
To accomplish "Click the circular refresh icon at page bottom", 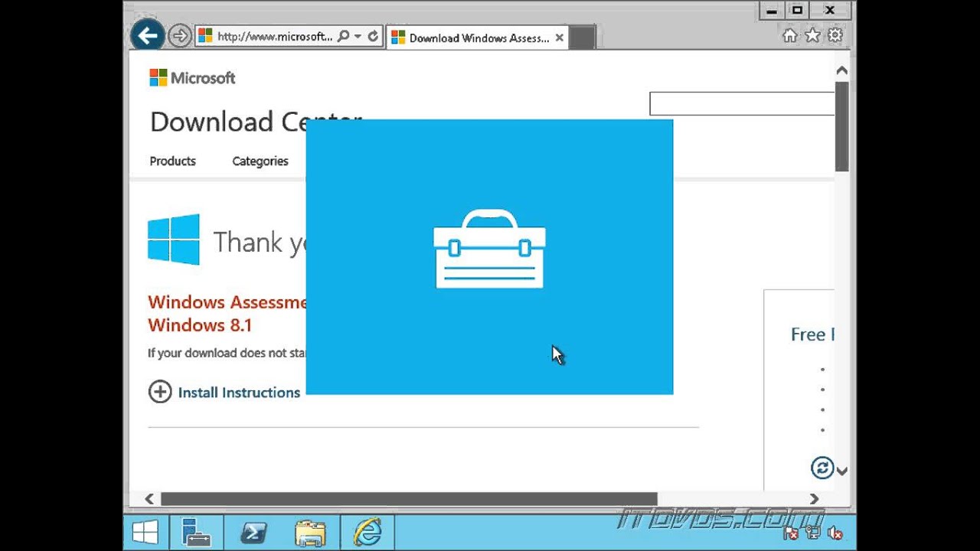I will point(822,468).
